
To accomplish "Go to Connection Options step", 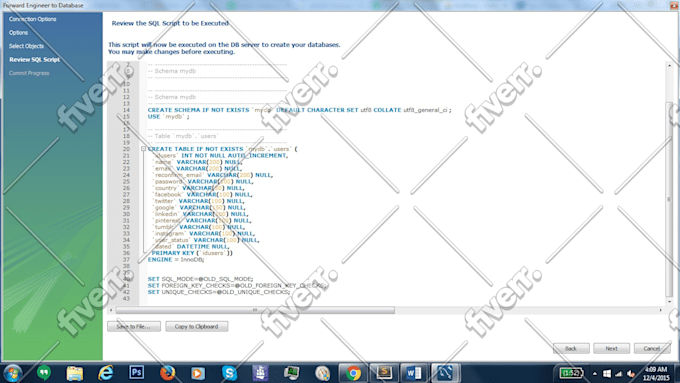I will click(33, 19).
